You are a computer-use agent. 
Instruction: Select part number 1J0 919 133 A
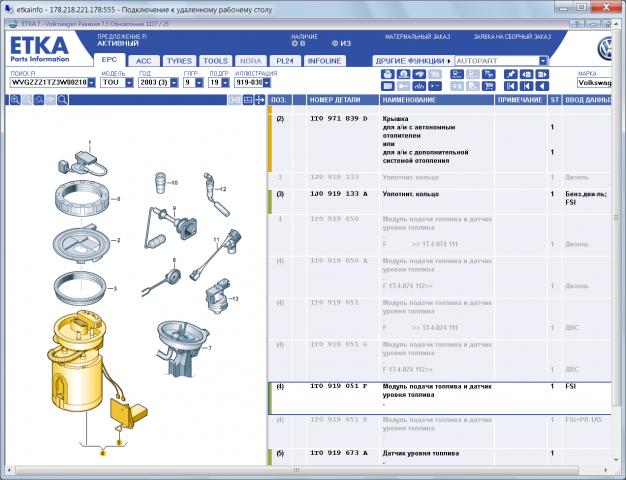(x=339, y=194)
